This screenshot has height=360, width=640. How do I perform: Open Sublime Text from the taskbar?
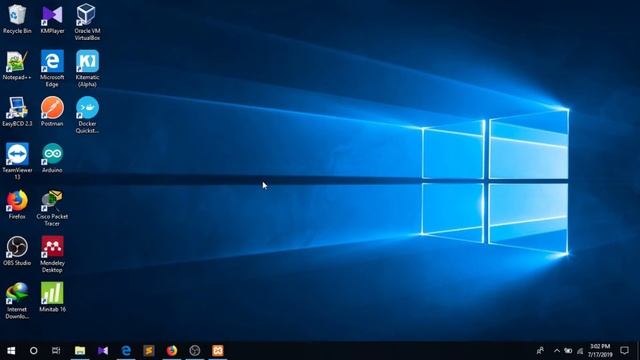tap(149, 351)
